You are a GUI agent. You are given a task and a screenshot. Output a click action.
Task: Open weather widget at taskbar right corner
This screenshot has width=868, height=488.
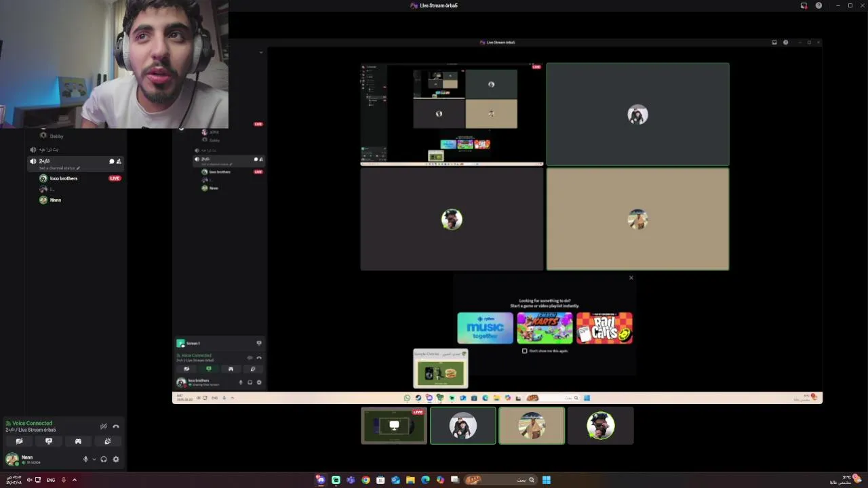click(847, 479)
